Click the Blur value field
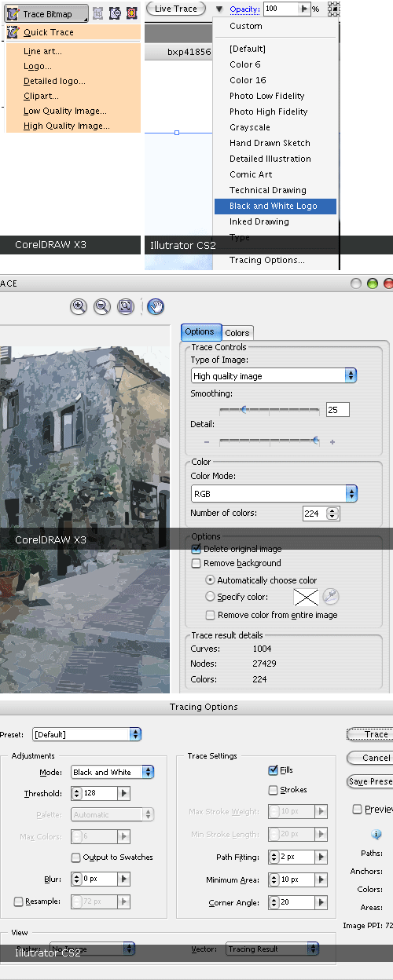393x980 pixels. [x=100, y=879]
